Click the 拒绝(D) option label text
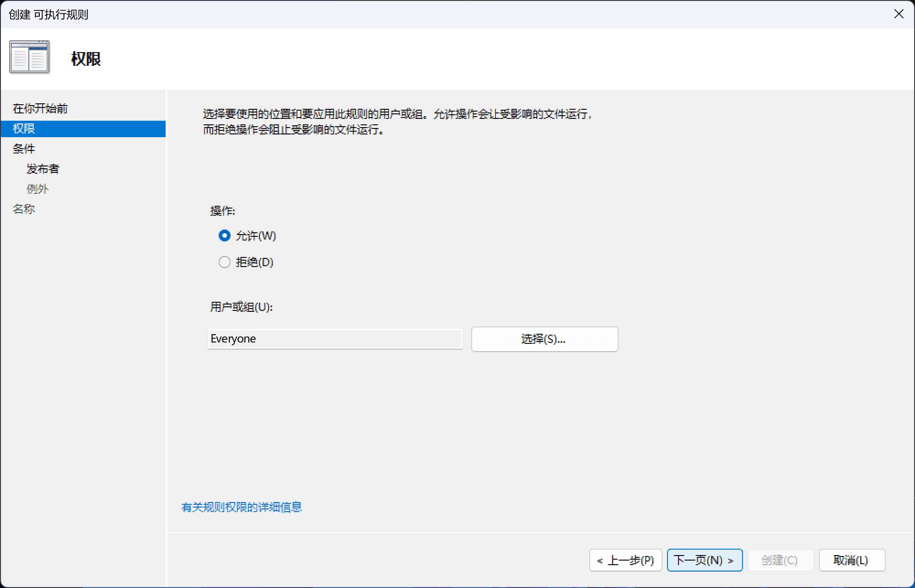Screen dimensions: 915x588 click(x=254, y=262)
